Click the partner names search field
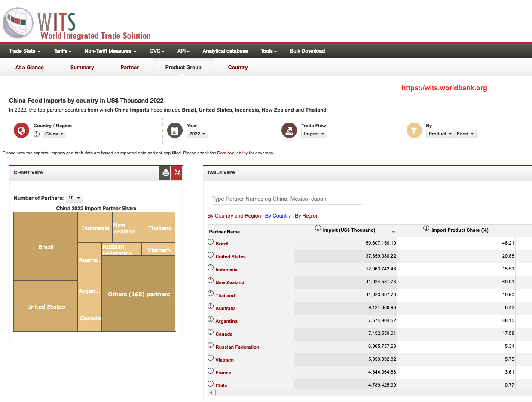This screenshot has height=402, width=532. point(287,199)
